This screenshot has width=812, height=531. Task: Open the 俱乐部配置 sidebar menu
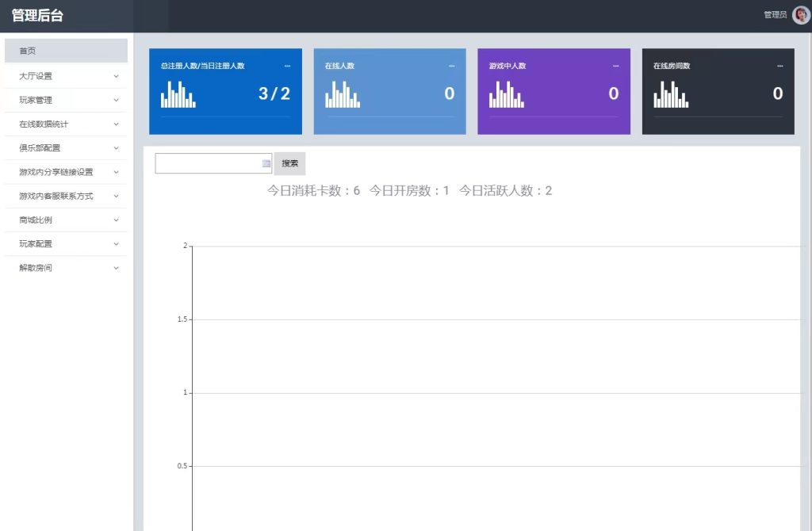tap(66, 148)
